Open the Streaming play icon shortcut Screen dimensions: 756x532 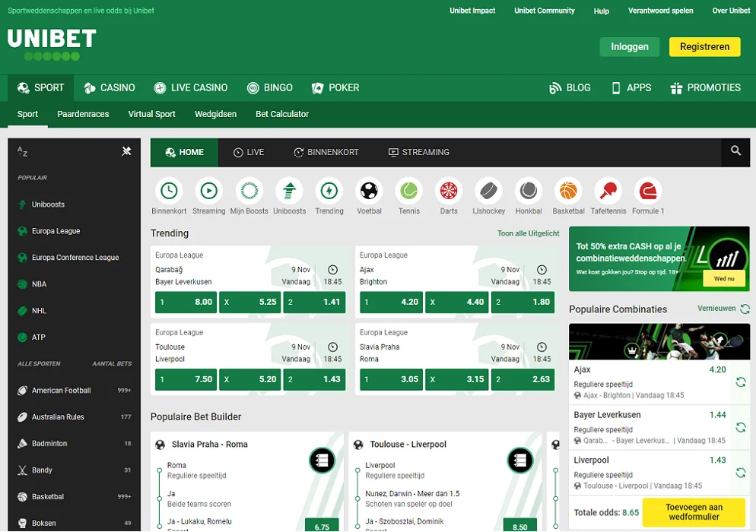pyautogui.click(x=208, y=191)
